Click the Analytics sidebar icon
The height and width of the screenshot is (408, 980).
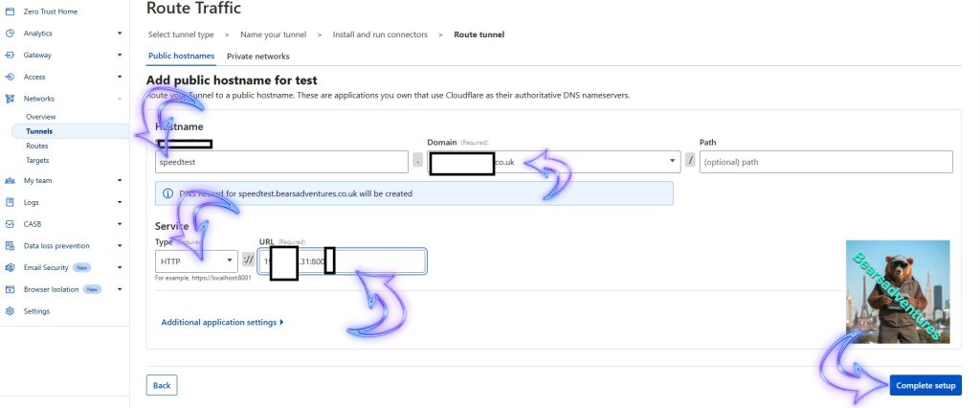pos(10,33)
